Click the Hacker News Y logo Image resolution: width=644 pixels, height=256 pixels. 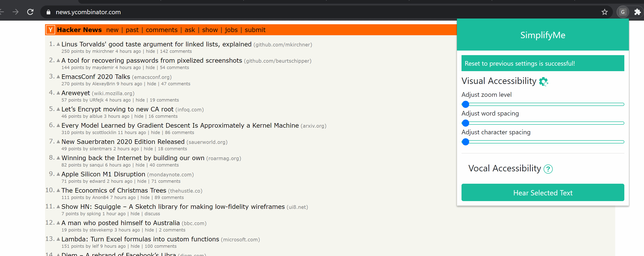pos(50,30)
